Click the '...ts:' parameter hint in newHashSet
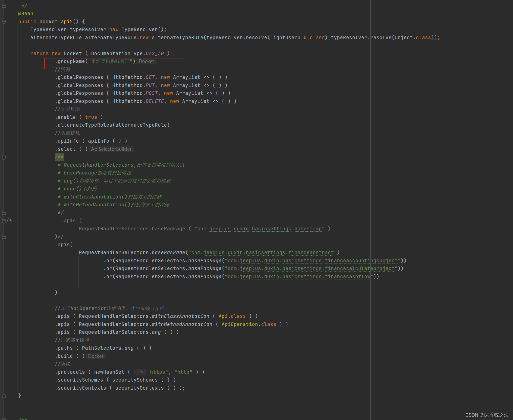This screenshot has height=420, width=513. pyautogui.click(x=140, y=372)
